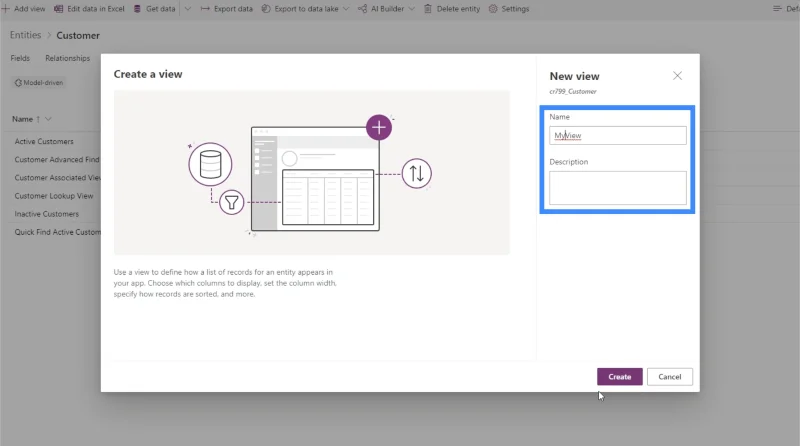This screenshot has height=446, width=800.
Task: Open the Customer Associated View
Action: click(x=58, y=178)
